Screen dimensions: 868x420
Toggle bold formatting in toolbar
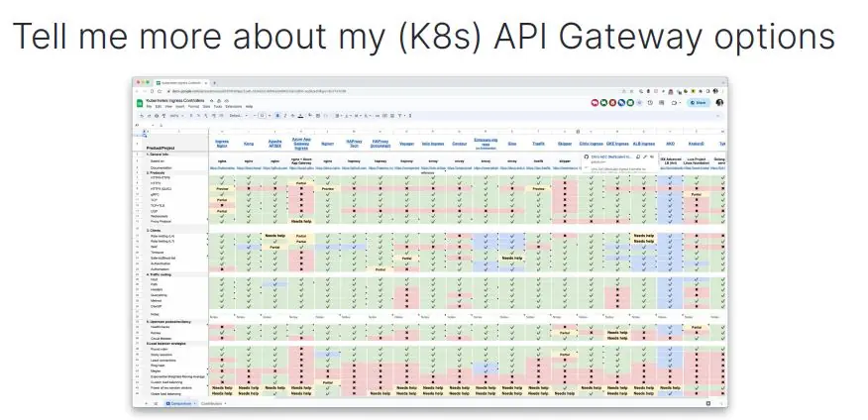coord(277,116)
